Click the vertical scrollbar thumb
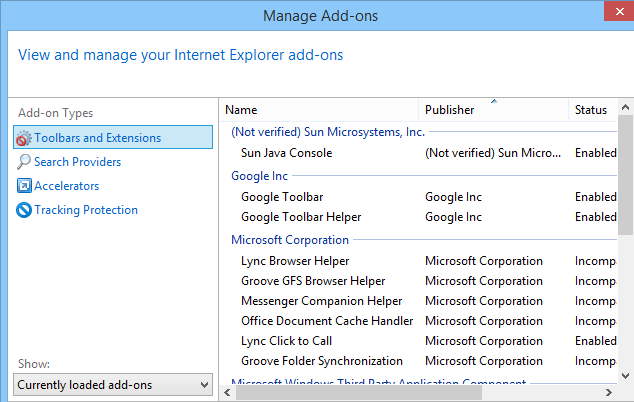The image size is (634, 402). (626, 175)
